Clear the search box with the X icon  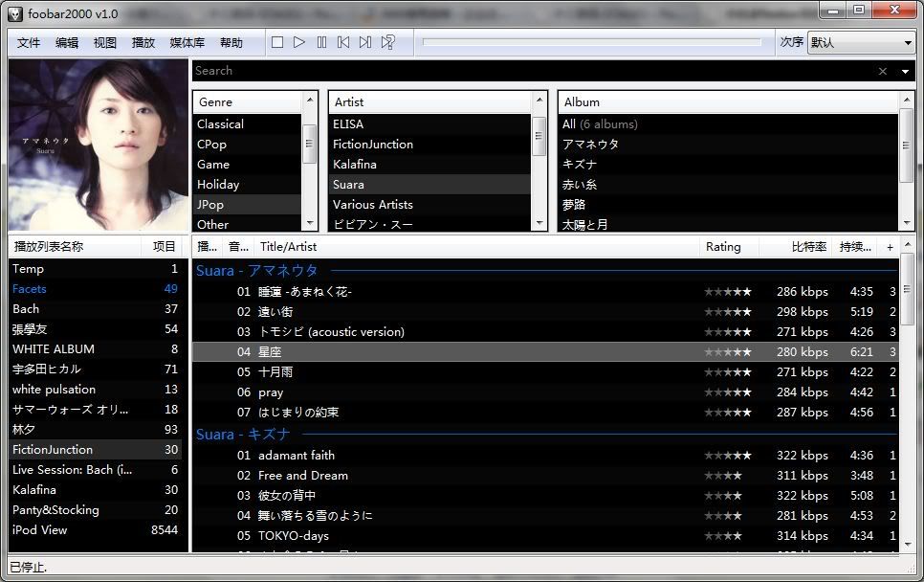[883, 72]
